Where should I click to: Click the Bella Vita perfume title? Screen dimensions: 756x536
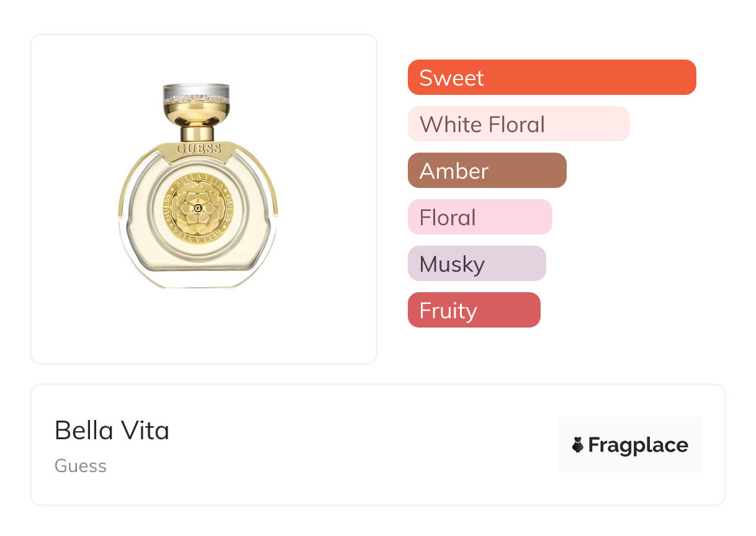point(112,431)
